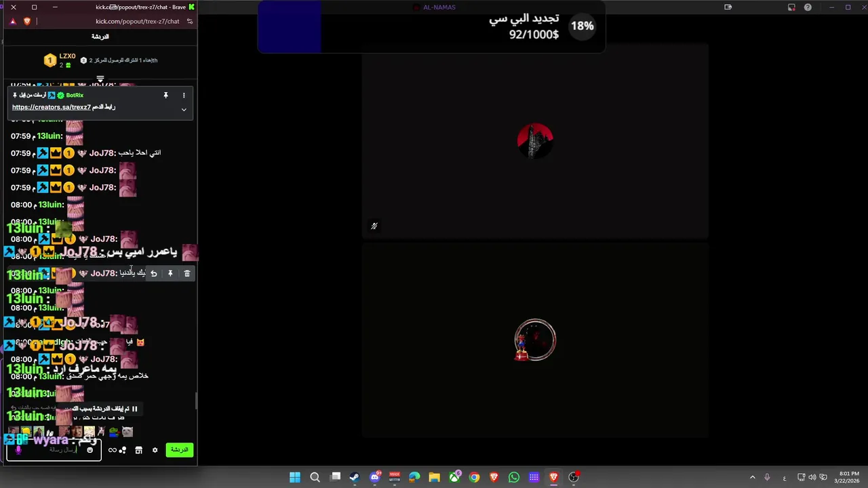The width and height of the screenshot is (868, 488).
Task: Click system tray microphone icon
Action: [767, 477]
